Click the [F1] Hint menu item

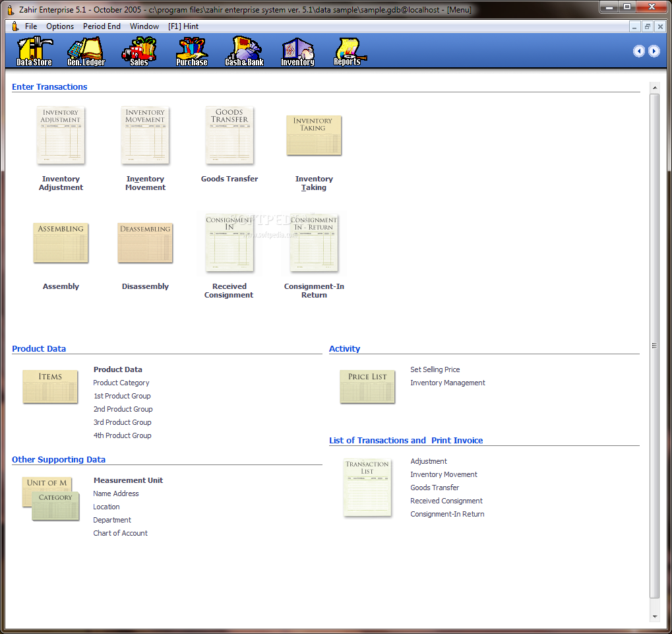click(183, 26)
